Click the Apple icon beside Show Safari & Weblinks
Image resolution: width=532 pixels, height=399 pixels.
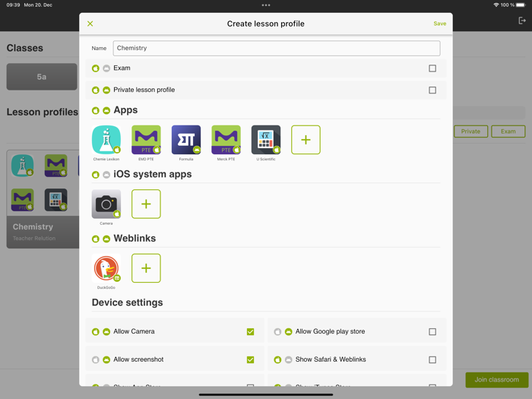click(x=277, y=359)
